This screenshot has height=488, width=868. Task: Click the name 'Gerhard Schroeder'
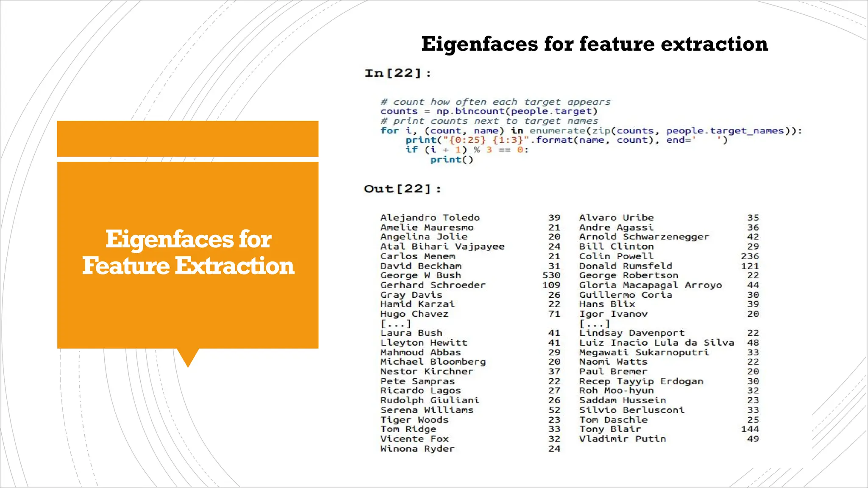[433, 285]
